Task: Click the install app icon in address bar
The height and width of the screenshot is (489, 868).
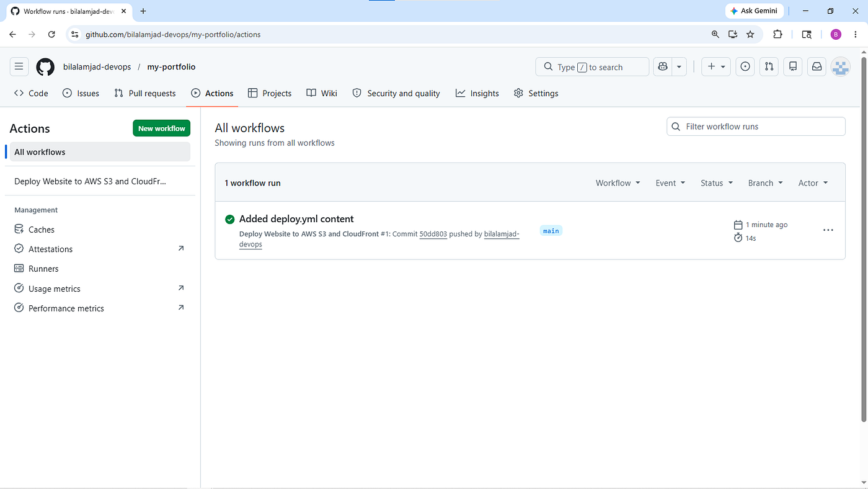Action: [733, 35]
